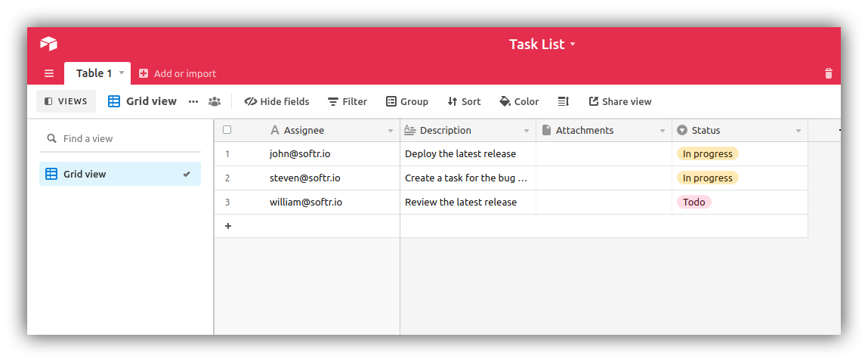Open the three-dots view options menu
868x362 pixels.
[x=193, y=102]
